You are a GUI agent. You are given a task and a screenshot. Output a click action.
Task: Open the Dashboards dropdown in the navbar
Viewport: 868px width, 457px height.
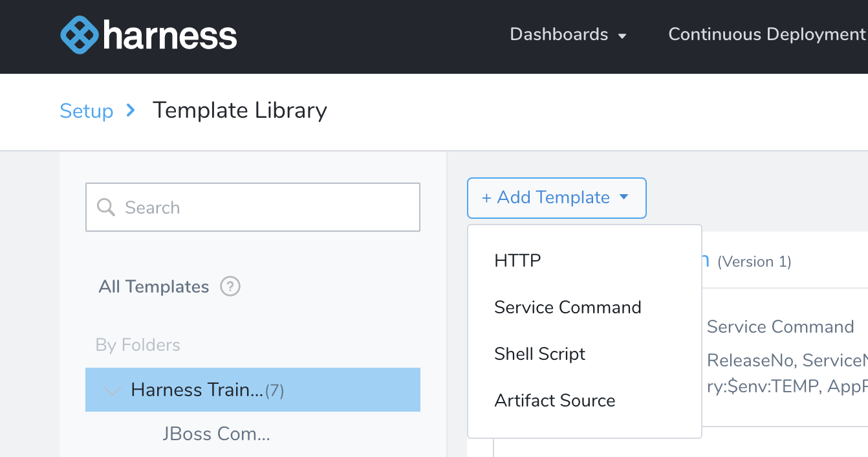[569, 35]
